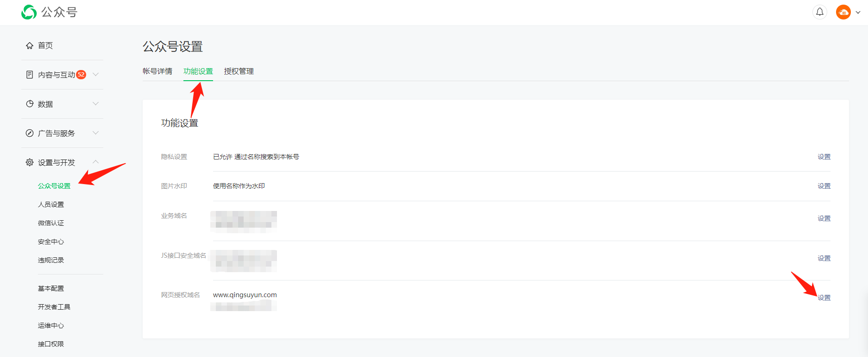Viewport: 868px width, 357px height.
Task: Click the 广告与服务 compass icon
Action: [30, 133]
